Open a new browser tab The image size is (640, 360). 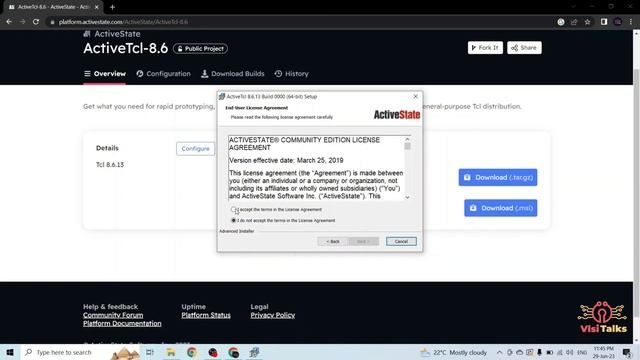(x=112, y=7)
